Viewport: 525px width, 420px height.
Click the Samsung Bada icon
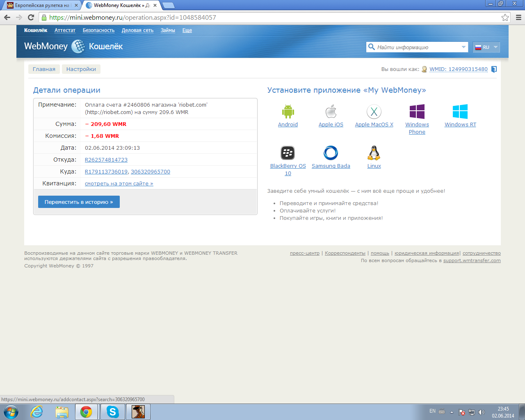(331, 153)
